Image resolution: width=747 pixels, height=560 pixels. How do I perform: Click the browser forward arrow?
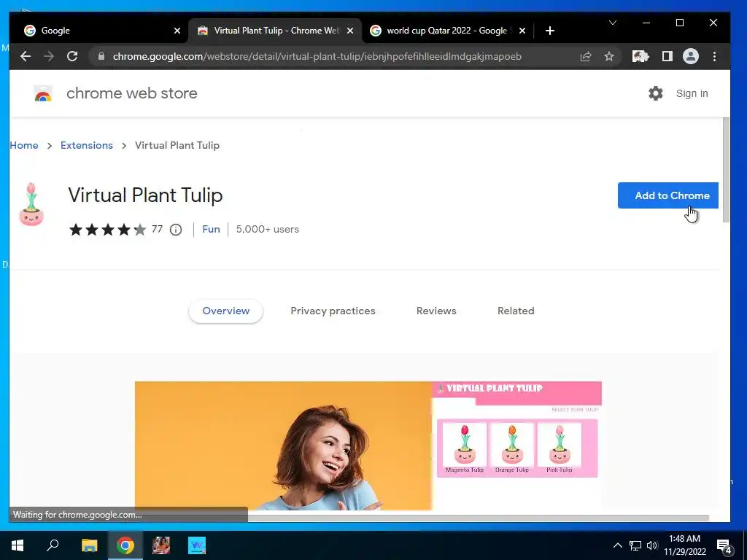(x=49, y=56)
